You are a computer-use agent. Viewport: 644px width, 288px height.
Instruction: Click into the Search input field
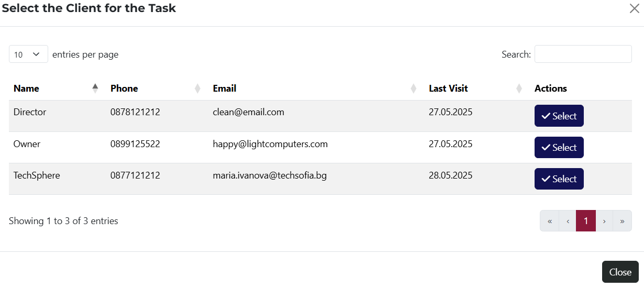click(x=583, y=54)
